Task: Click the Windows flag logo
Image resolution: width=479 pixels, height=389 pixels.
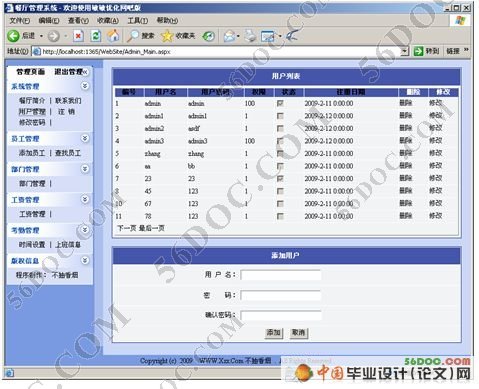Action: (460, 20)
